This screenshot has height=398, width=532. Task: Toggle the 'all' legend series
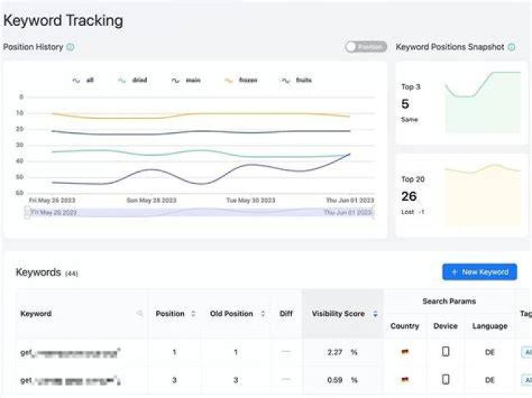[x=83, y=80]
